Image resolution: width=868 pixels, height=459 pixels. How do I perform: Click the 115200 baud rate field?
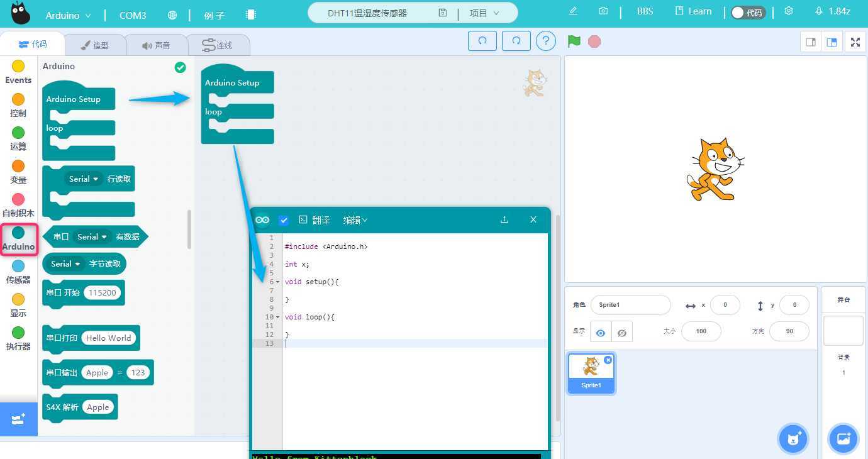(102, 292)
